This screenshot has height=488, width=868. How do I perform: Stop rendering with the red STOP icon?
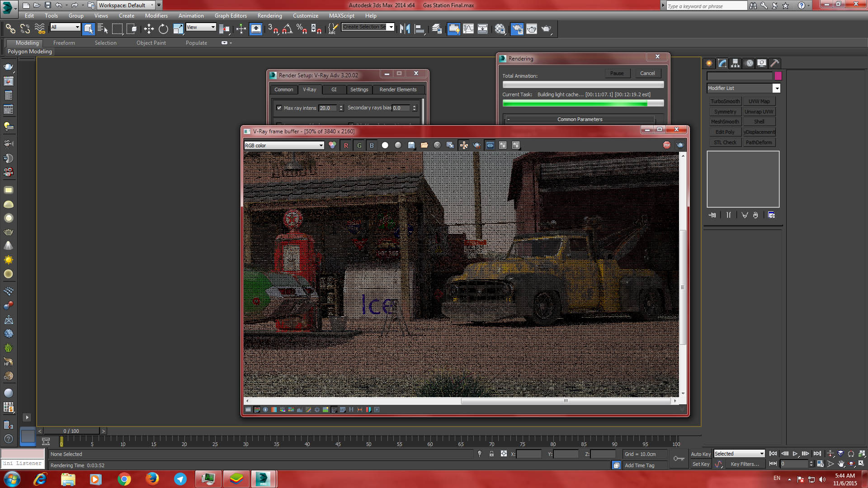[x=666, y=145]
